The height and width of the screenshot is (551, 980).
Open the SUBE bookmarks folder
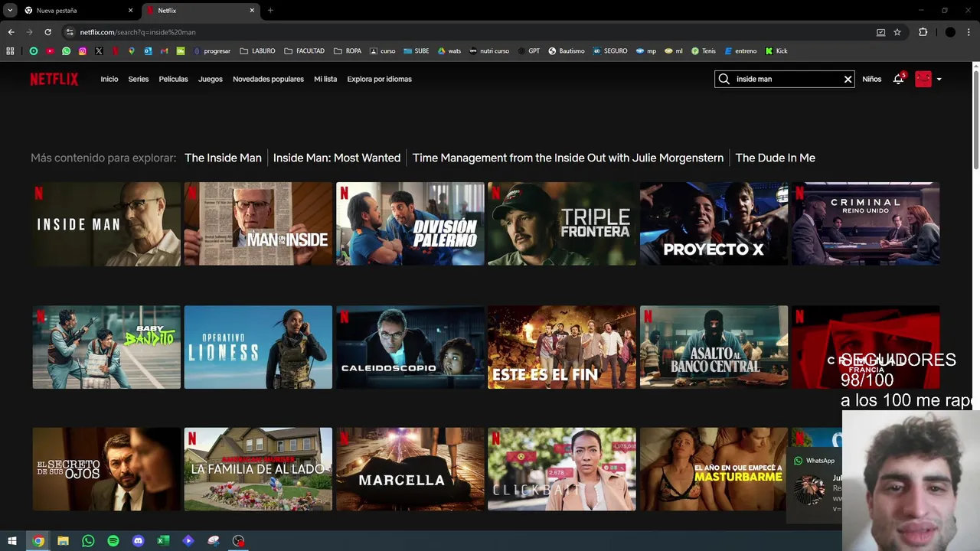click(x=416, y=51)
